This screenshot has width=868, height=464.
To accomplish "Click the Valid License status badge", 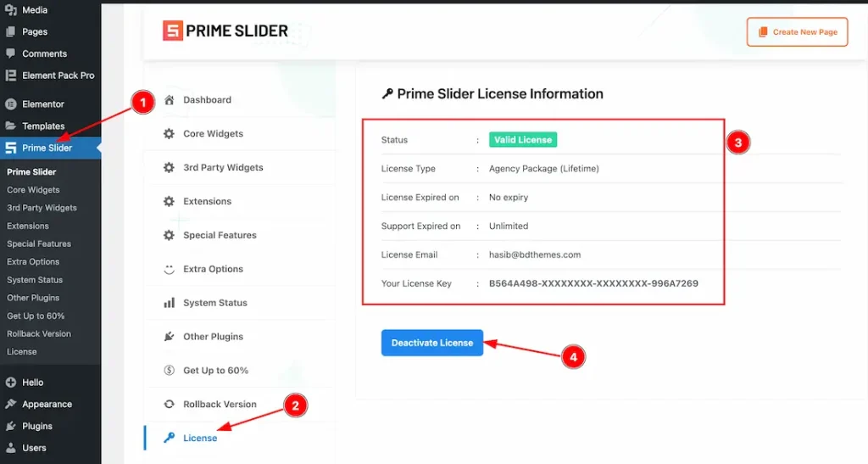I will [x=522, y=139].
